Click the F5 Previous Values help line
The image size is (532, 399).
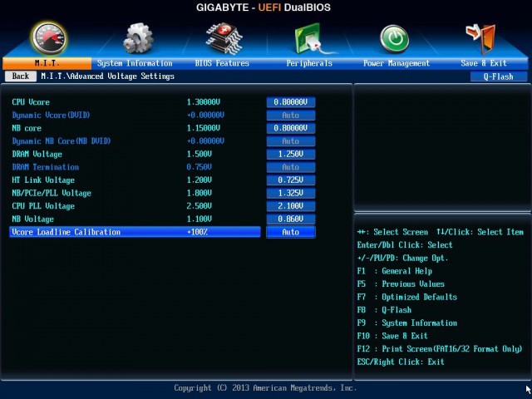click(x=401, y=284)
